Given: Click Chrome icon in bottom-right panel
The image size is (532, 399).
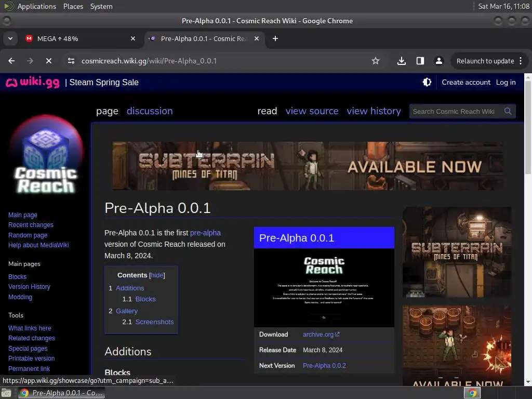Looking at the screenshot, I should coord(472,393).
